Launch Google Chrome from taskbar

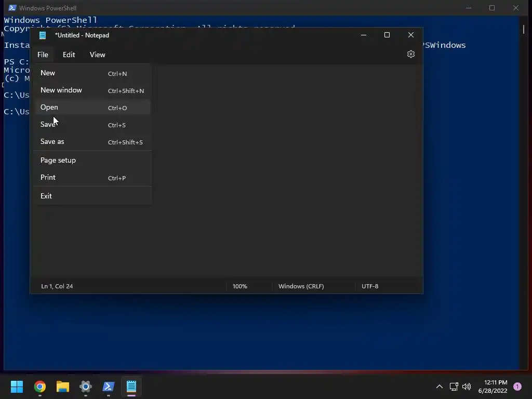(39, 387)
